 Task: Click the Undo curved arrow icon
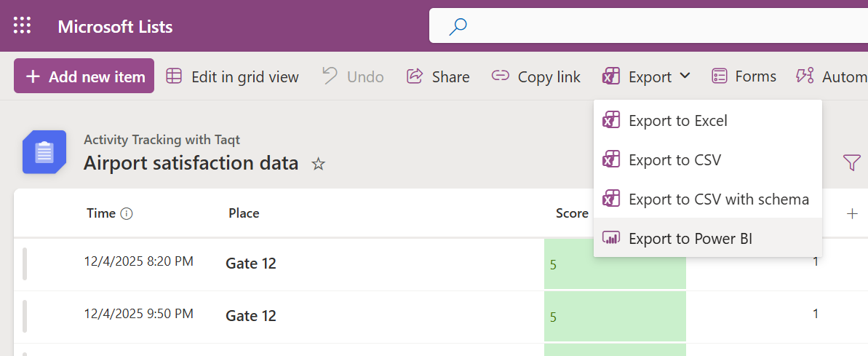[x=330, y=75]
